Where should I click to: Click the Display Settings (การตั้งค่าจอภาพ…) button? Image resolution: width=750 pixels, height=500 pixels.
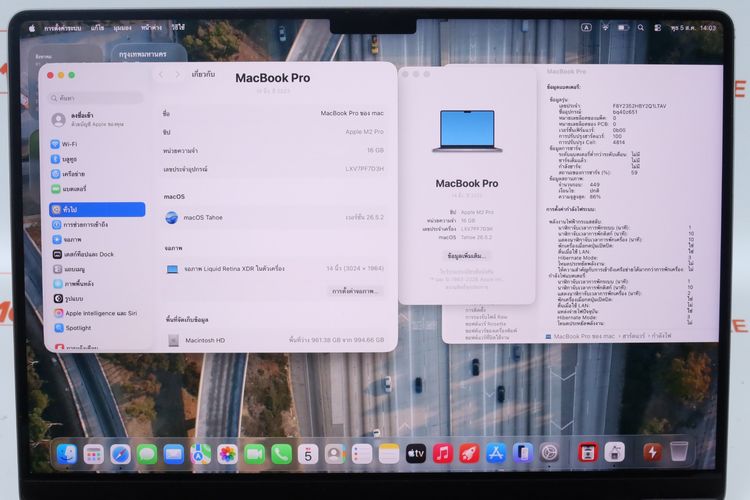pyautogui.click(x=355, y=291)
